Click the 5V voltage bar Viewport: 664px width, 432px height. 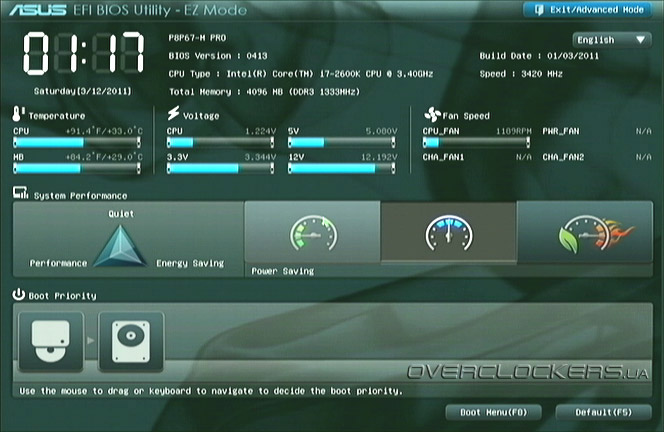coord(342,143)
